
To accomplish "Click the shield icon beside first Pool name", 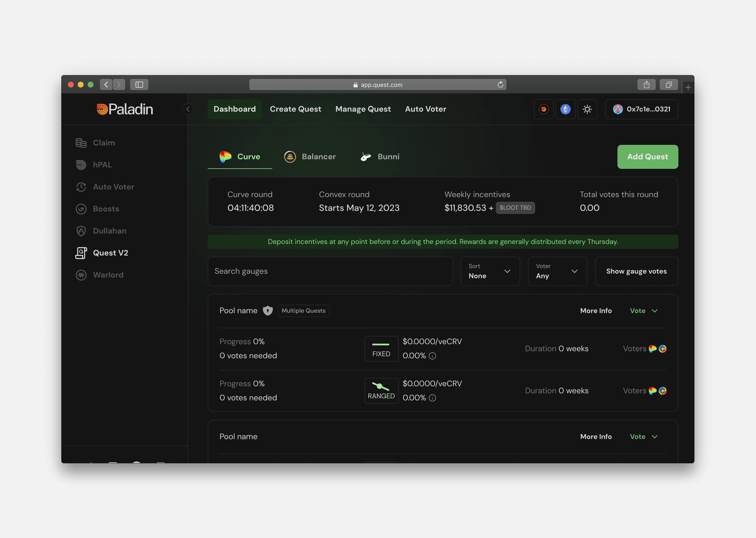I will pos(268,311).
